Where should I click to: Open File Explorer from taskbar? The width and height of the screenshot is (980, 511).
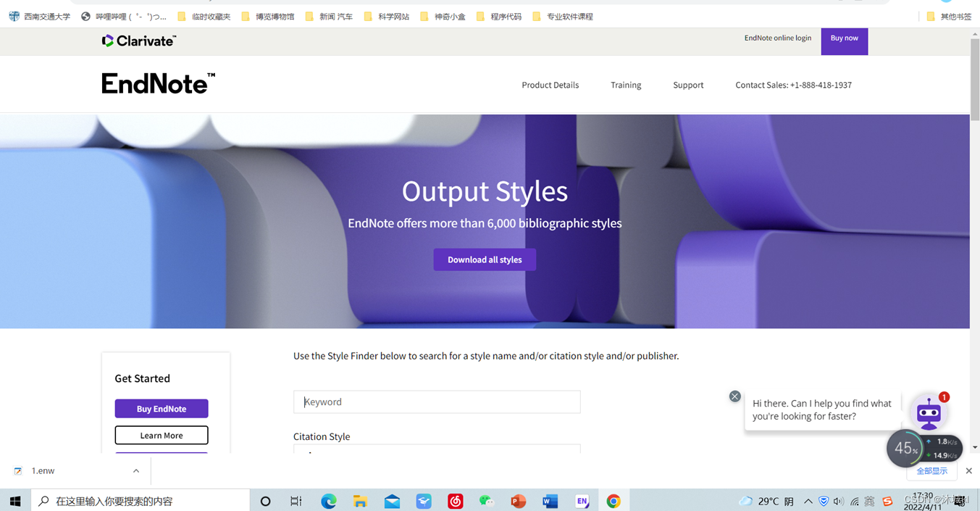point(360,501)
